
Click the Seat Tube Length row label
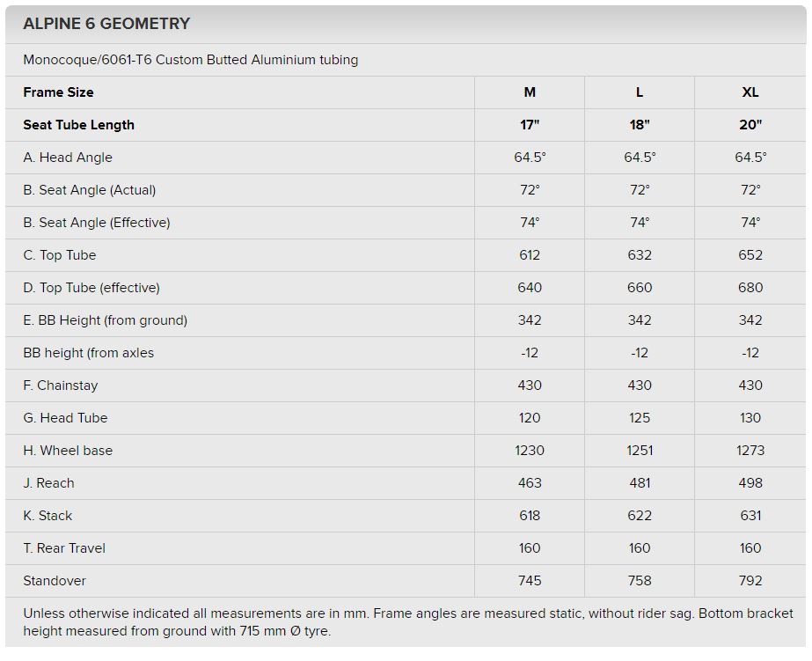78,125
